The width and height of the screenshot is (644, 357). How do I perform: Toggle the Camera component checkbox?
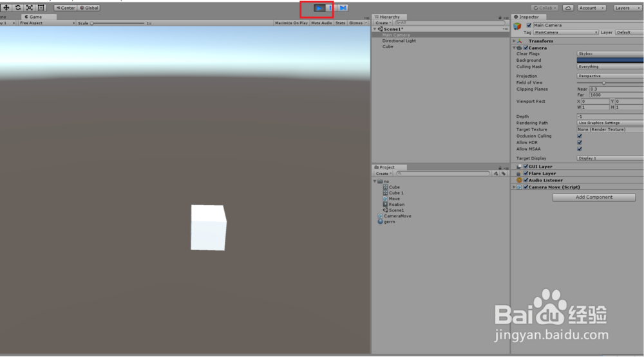[526, 48]
